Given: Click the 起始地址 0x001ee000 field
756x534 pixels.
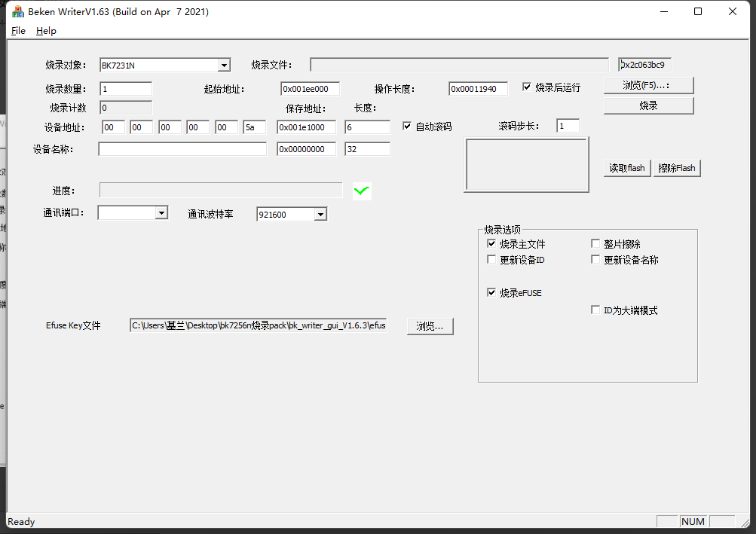Looking at the screenshot, I should [x=310, y=89].
